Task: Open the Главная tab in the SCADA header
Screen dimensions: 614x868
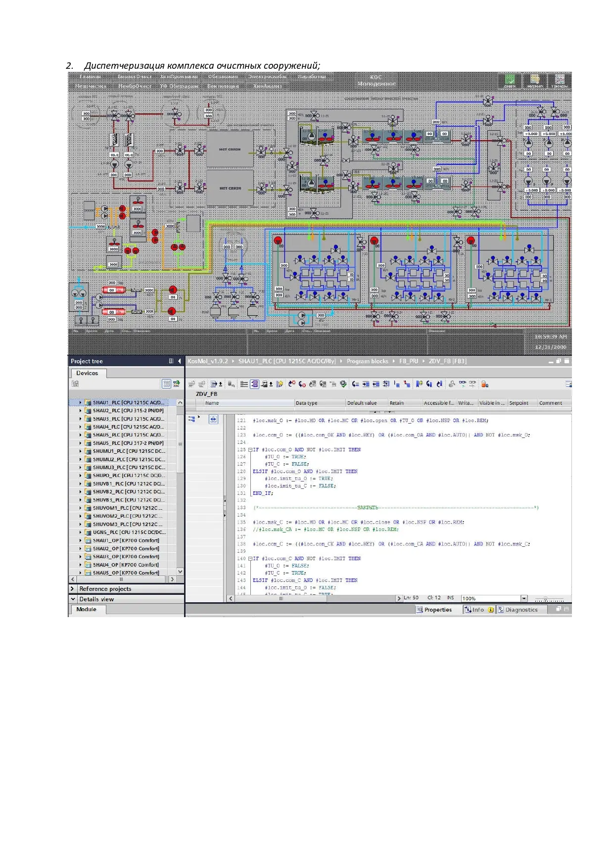Action: 90,77
